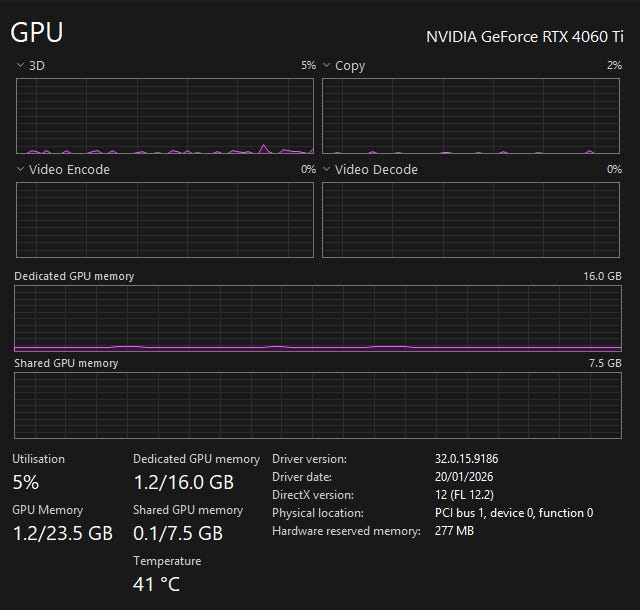Screen dimensions: 640x610
Task: Click the Shared GPU memory graph
Action: click(318, 404)
